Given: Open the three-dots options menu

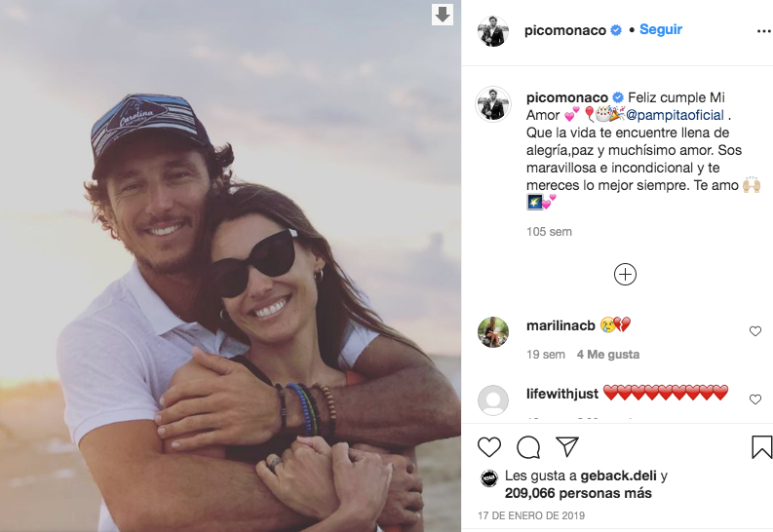Looking at the screenshot, I should pos(764,31).
